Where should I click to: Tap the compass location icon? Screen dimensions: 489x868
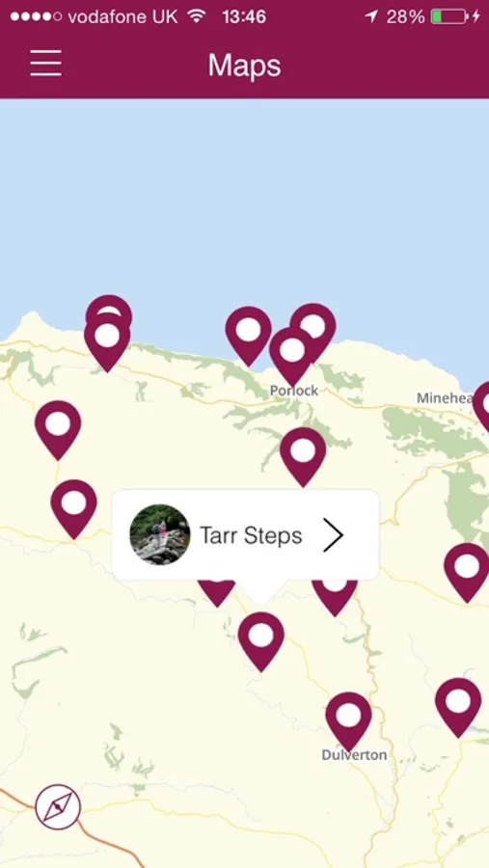click(x=58, y=806)
